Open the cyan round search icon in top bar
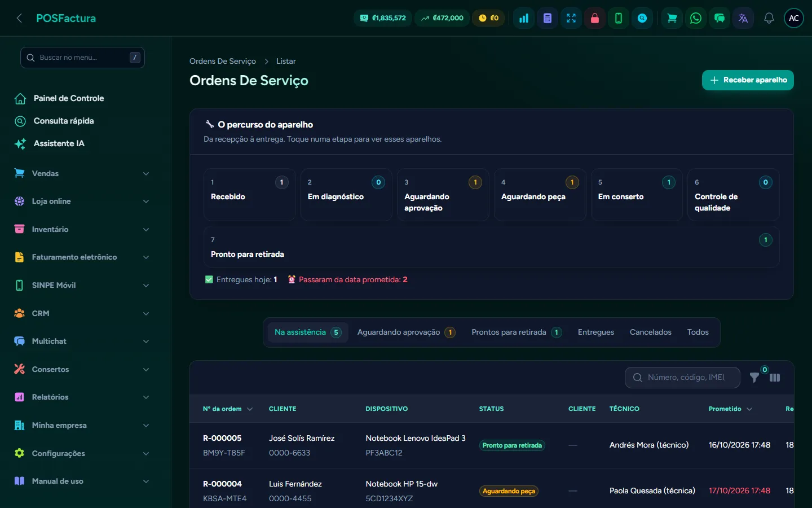 (642, 18)
